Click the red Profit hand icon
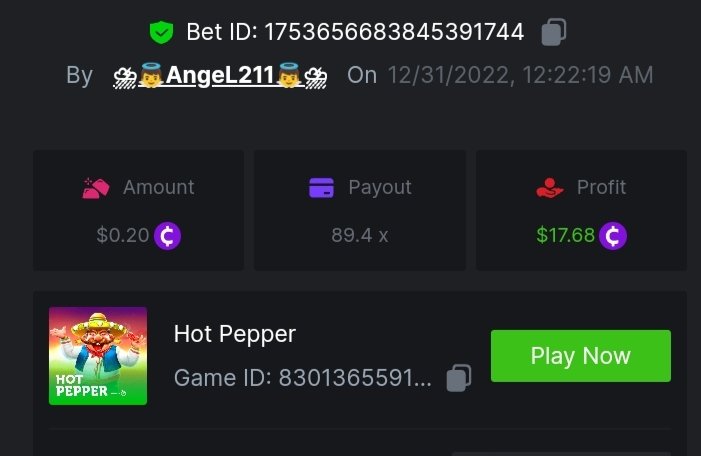701x456 pixels. click(x=549, y=188)
